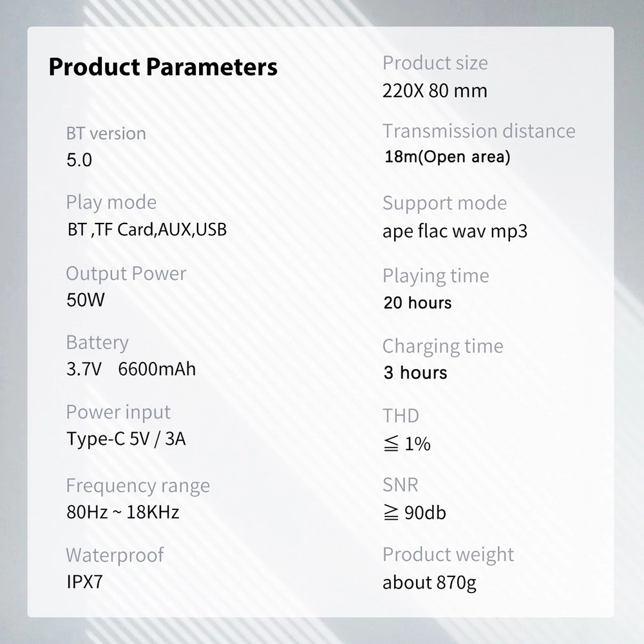Image resolution: width=644 pixels, height=644 pixels.
Task: Click the 80Hz ~ 18KHz value
Action: [x=123, y=512]
